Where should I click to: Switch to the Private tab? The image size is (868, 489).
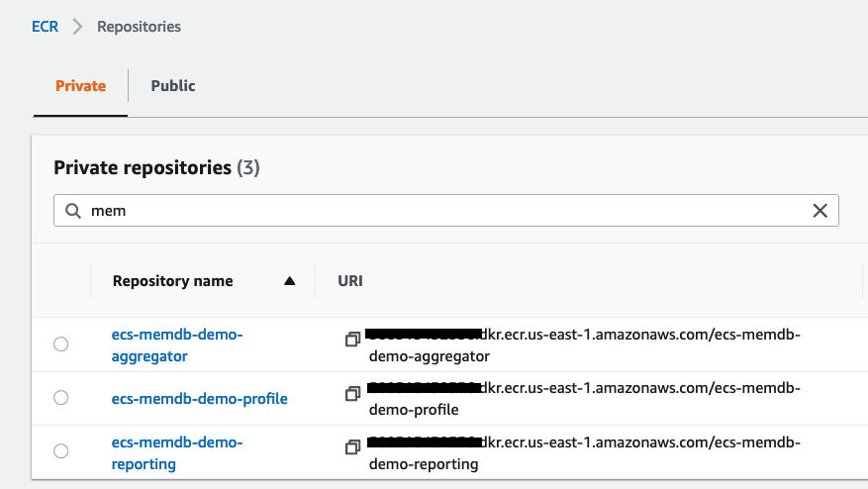[81, 86]
